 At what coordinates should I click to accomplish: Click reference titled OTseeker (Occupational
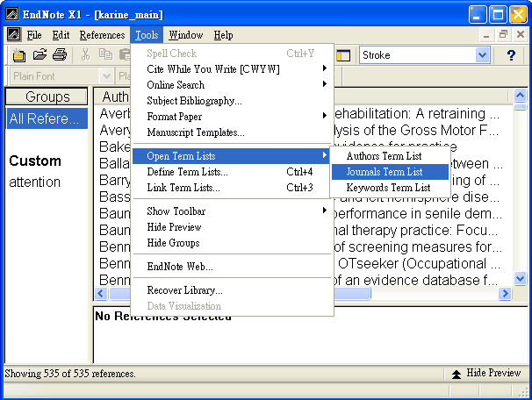tap(418, 263)
